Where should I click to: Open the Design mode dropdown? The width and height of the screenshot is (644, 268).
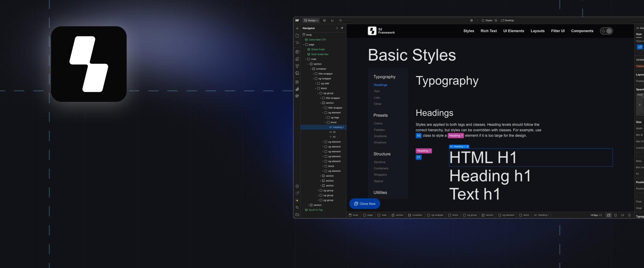coord(311,20)
